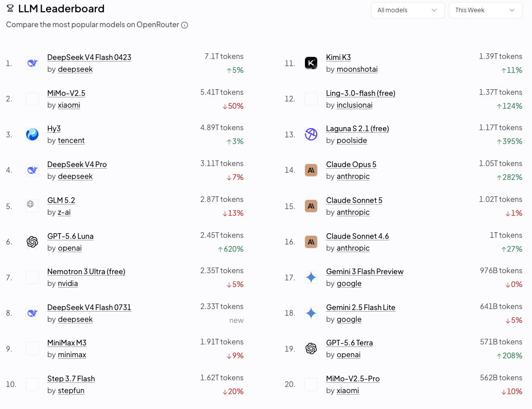Click the blank logo placeholder beside Nemotron 3 Ultra
This screenshot has width=532, height=409.
pyautogui.click(x=32, y=277)
